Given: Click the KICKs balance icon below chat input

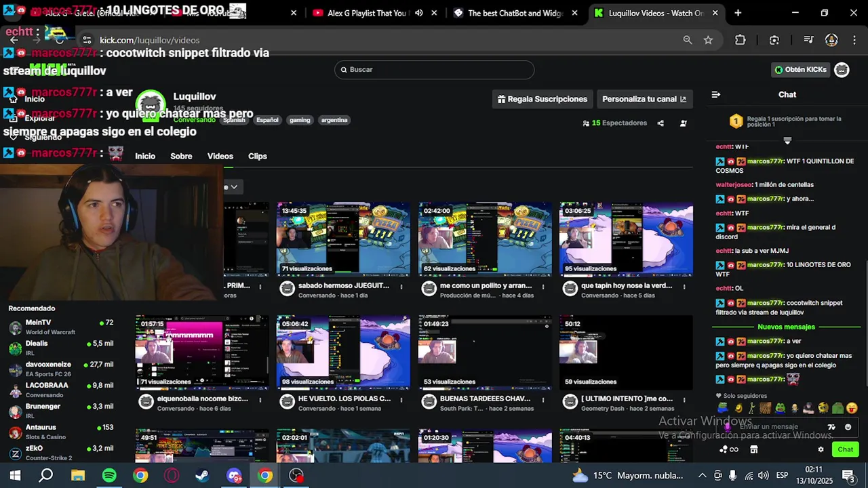Looking at the screenshot, I should tap(729, 449).
